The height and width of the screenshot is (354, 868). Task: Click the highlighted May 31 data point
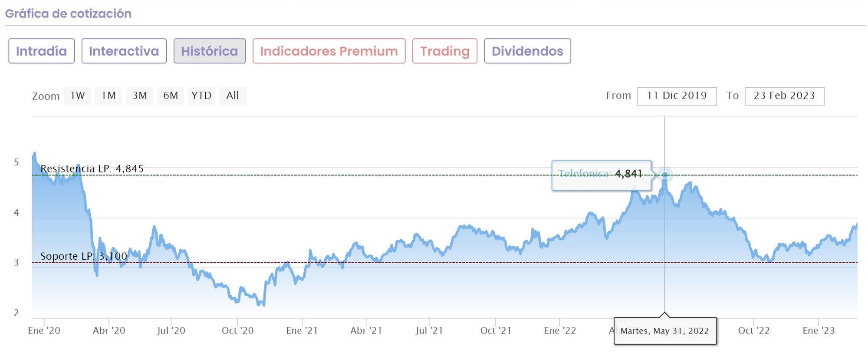(x=664, y=175)
